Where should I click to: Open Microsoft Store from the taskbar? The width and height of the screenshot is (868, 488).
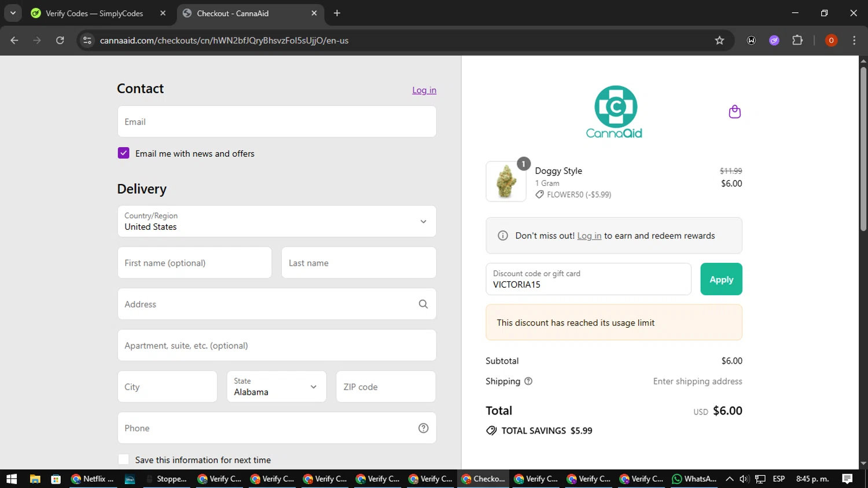(56, 479)
